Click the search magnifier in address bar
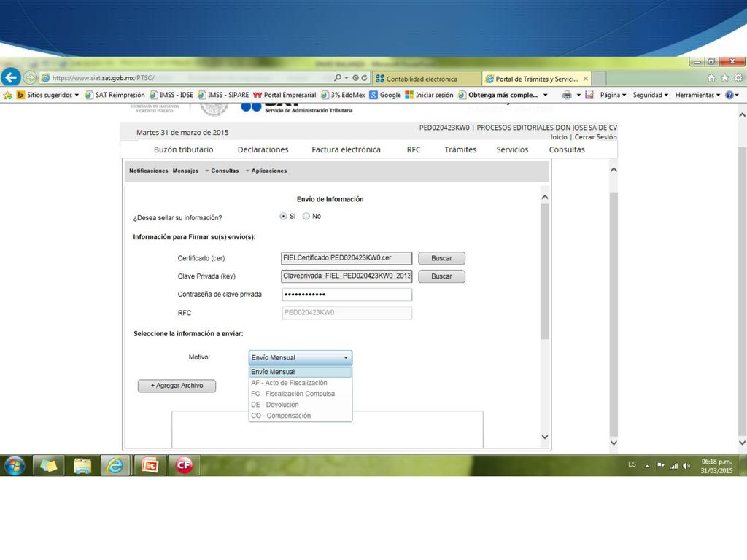This screenshot has width=747, height=560. [338, 77]
